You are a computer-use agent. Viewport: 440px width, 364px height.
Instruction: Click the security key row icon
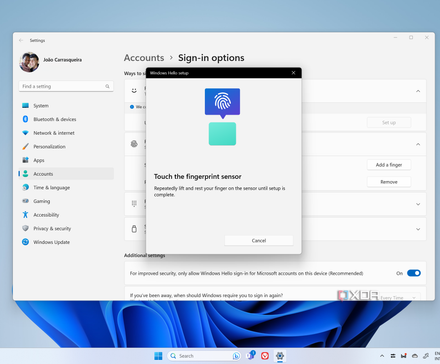point(134,229)
